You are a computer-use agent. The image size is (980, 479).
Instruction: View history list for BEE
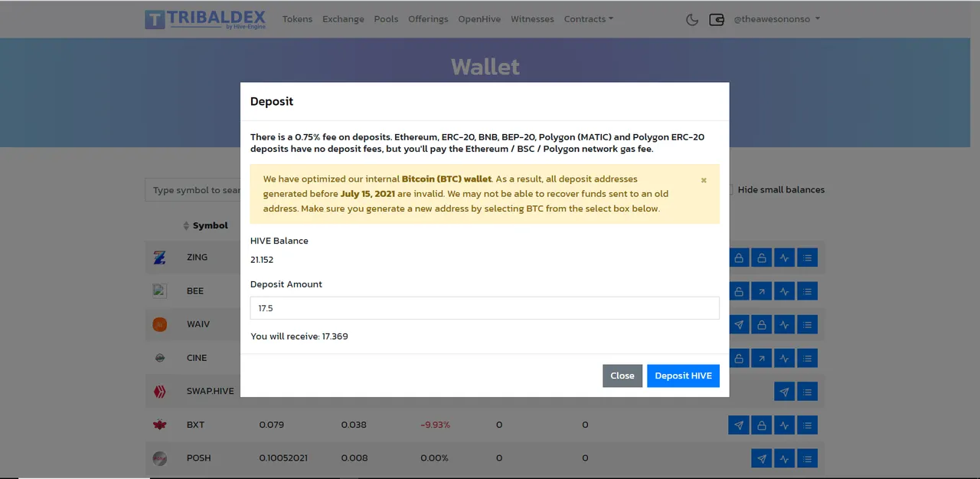coord(807,291)
